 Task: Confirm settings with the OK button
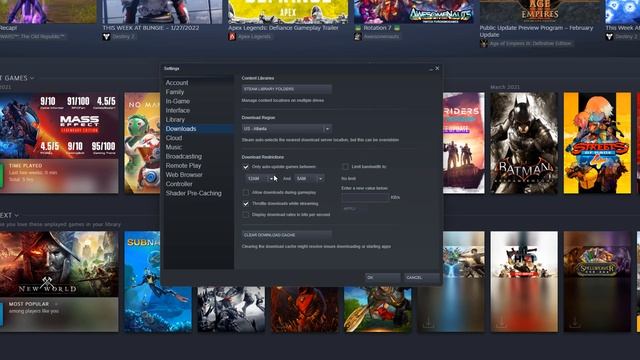point(382,278)
